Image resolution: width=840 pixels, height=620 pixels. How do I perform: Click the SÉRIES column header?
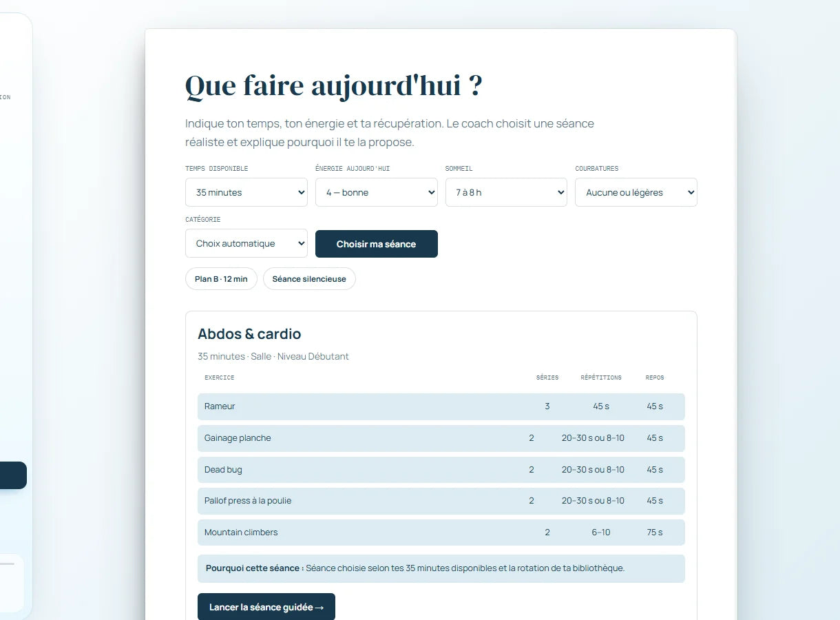click(x=547, y=378)
